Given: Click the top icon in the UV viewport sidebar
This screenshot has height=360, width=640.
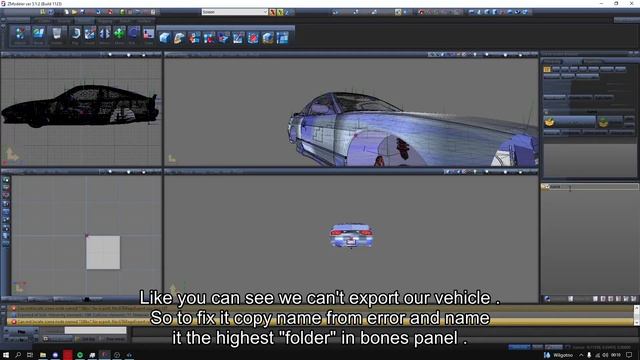Looking at the screenshot, I should click(x=6, y=180).
